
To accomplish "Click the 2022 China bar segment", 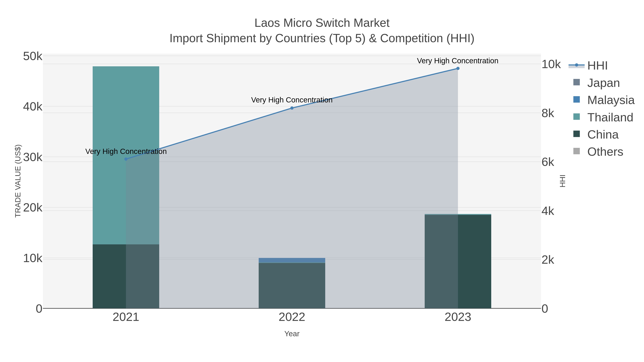I will pyautogui.click(x=292, y=285).
